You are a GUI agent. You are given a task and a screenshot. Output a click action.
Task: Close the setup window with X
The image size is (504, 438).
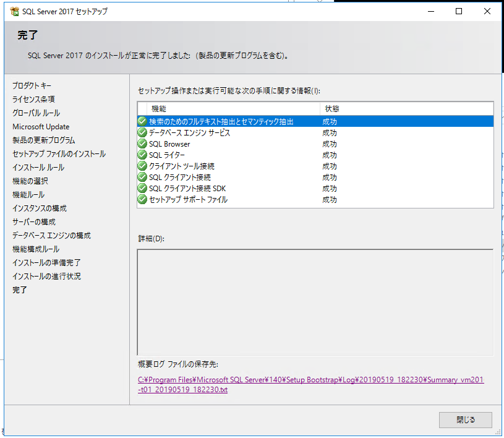click(487, 11)
